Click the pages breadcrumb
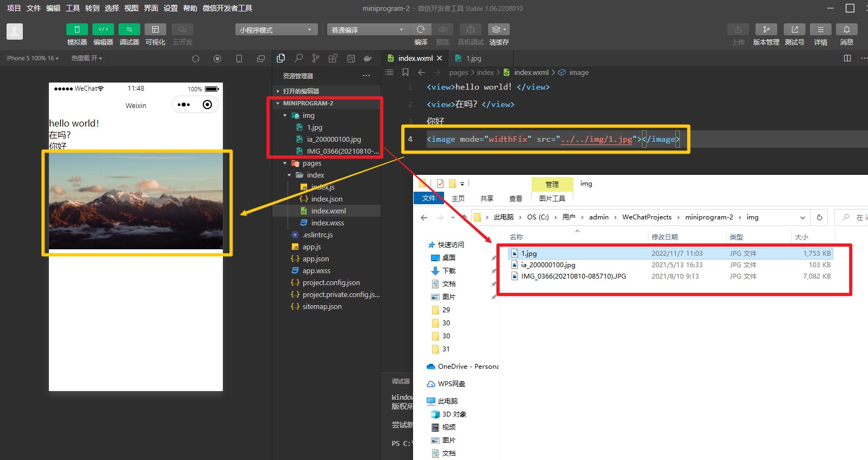This screenshot has width=868, height=460. (458, 72)
